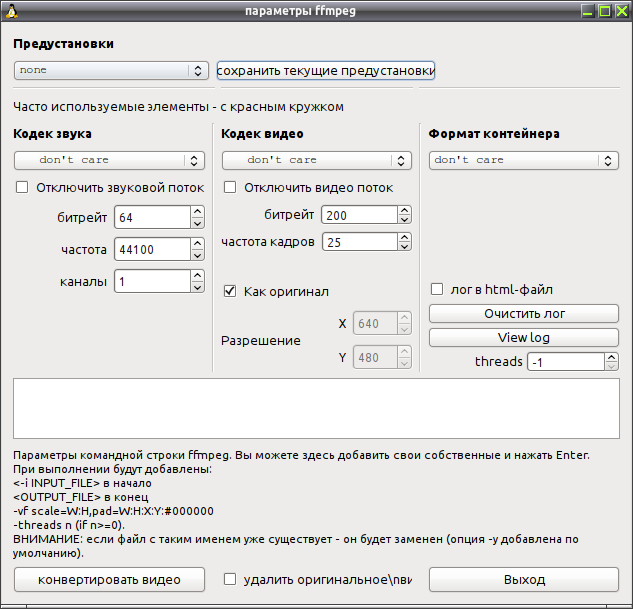Decrease the threads value with down arrow

click(x=612, y=366)
